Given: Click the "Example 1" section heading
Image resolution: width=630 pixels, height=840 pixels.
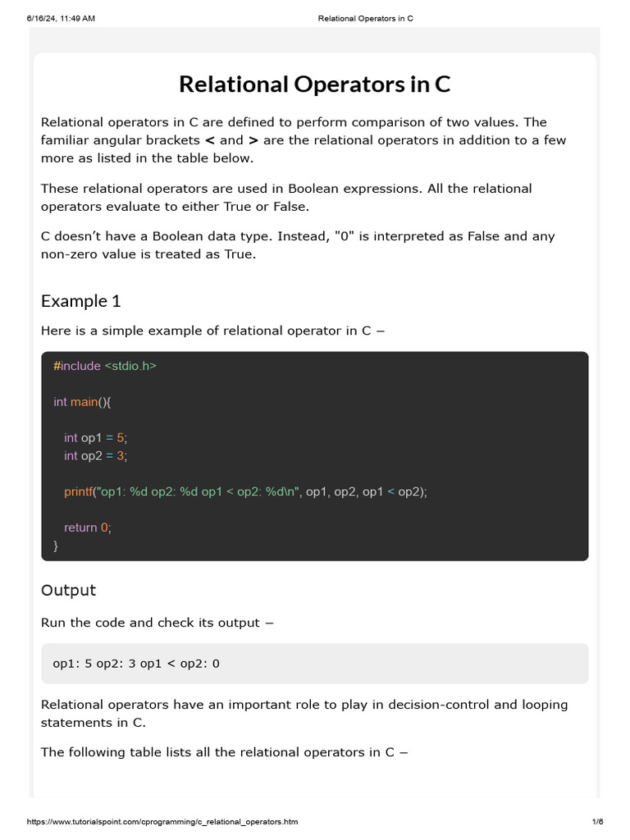Looking at the screenshot, I should [81, 301].
